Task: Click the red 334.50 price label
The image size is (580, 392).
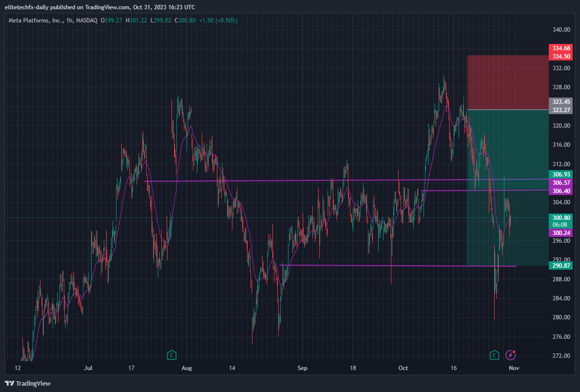Action: click(x=561, y=56)
